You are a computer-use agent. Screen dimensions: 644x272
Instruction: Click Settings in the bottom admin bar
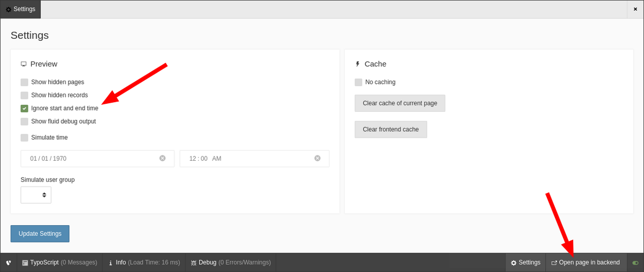click(x=525, y=262)
